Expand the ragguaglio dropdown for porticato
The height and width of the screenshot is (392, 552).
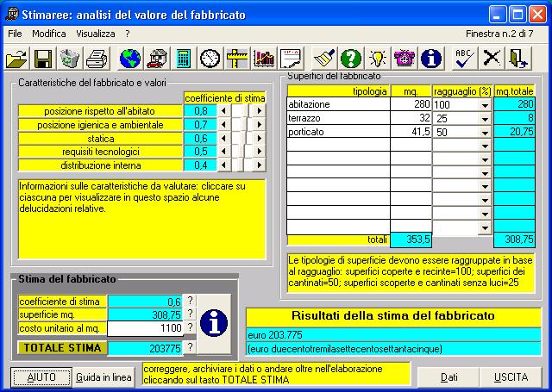pyautogui.click(x=485, y=133)
